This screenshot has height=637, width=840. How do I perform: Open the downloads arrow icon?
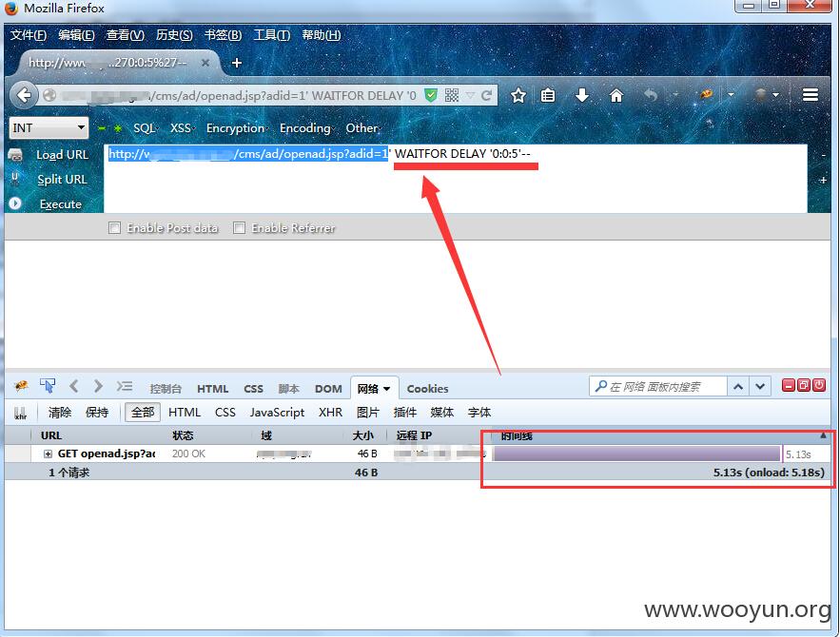tap(582, 95)
